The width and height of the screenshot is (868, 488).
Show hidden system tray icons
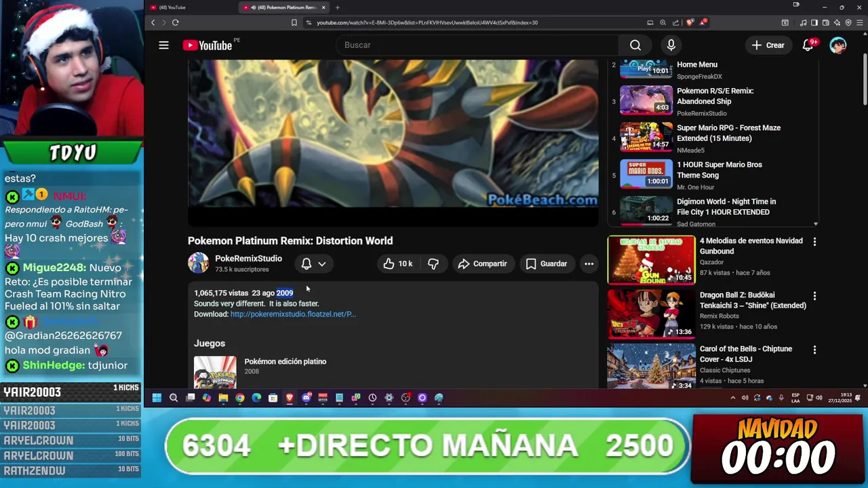[733, 398]
